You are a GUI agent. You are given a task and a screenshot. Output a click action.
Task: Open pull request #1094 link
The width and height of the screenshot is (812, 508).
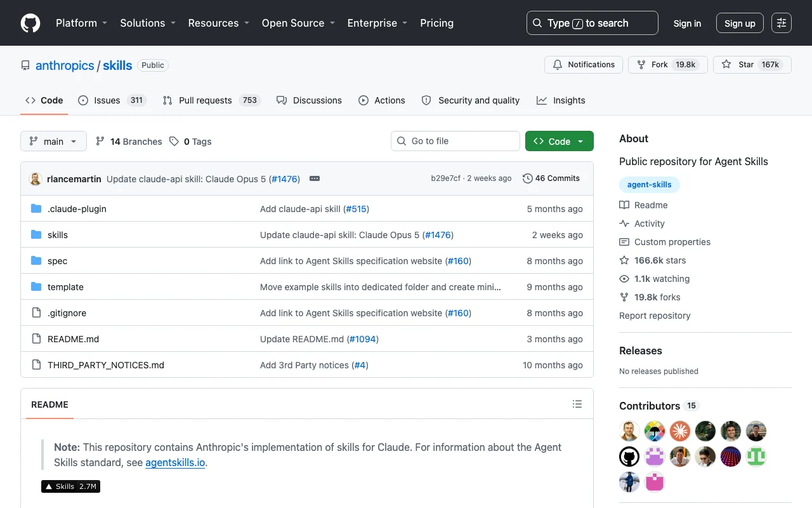pyautogui.click(x=363, y=339)
